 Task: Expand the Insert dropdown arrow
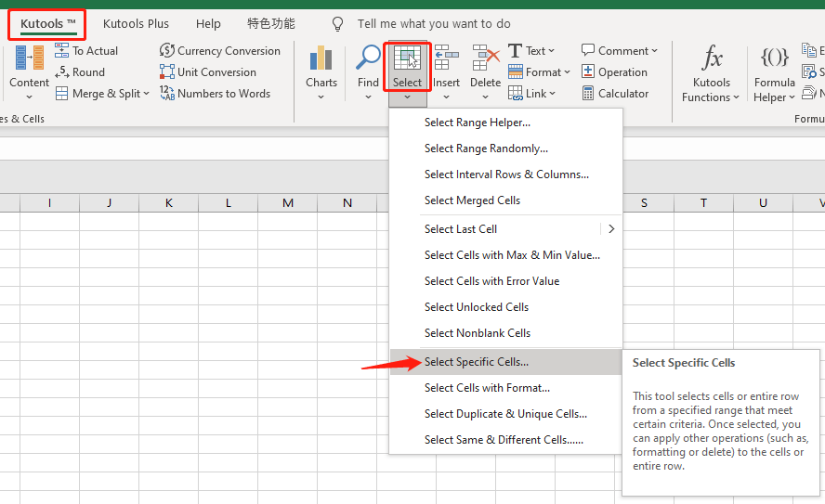click(x=446, y=97)
